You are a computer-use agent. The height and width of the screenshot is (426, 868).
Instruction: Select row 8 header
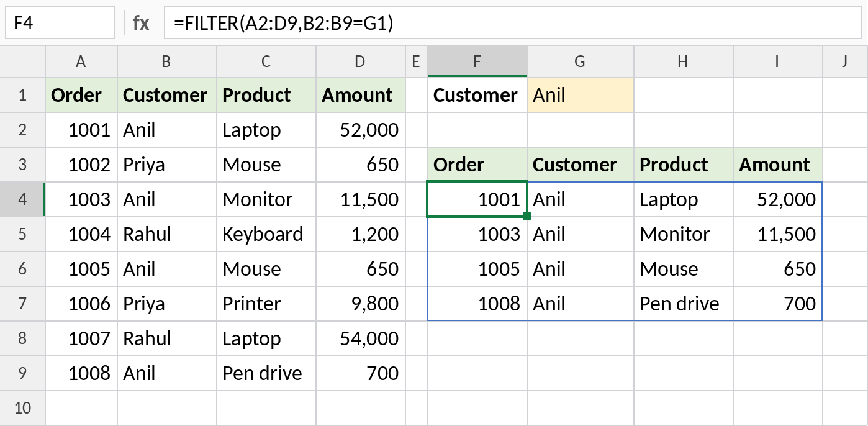pos(22,338)
